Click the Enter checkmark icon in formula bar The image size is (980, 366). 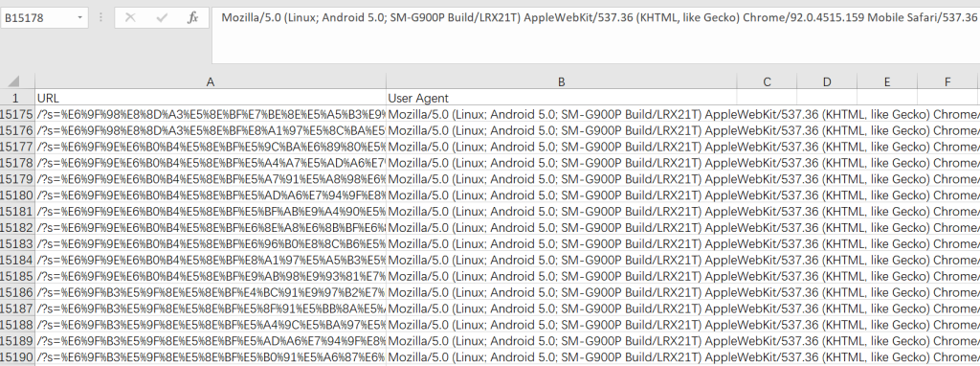tap(162, 17)
